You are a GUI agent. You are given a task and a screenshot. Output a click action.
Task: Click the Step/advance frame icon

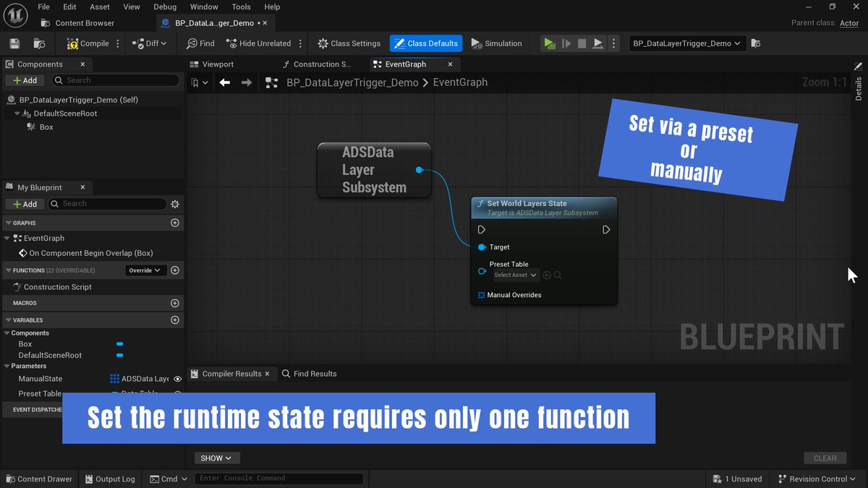[566, 43]
